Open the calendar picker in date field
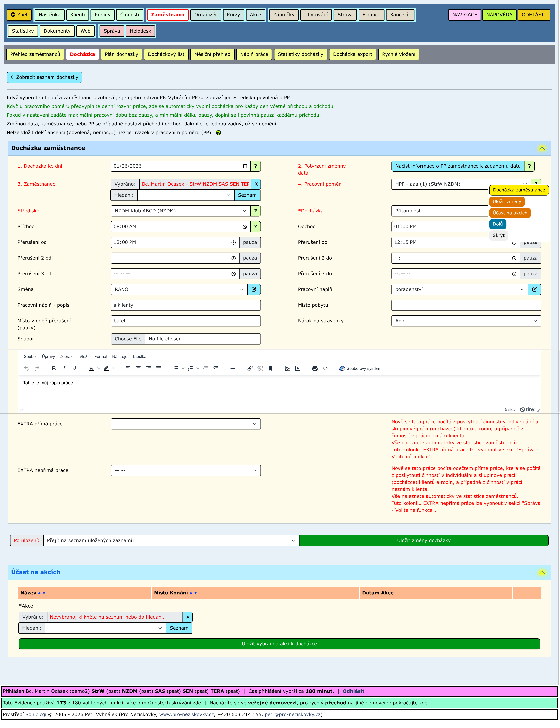Viewport: 560px width, 728px height. (x=245, y=166)
